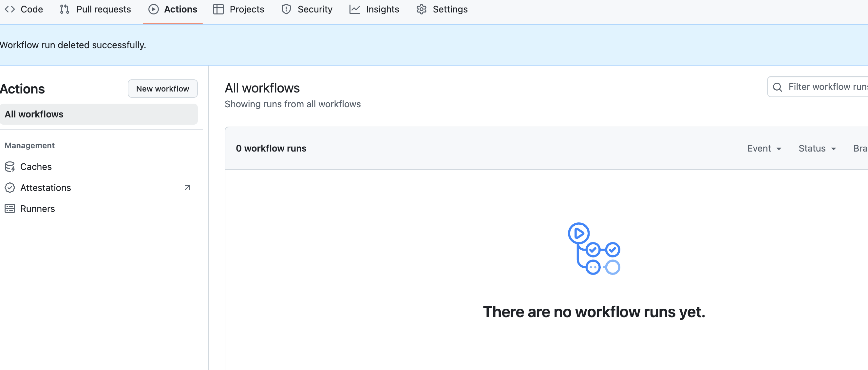
Task: Click the Caches database icon
Action: coord(10,167)
